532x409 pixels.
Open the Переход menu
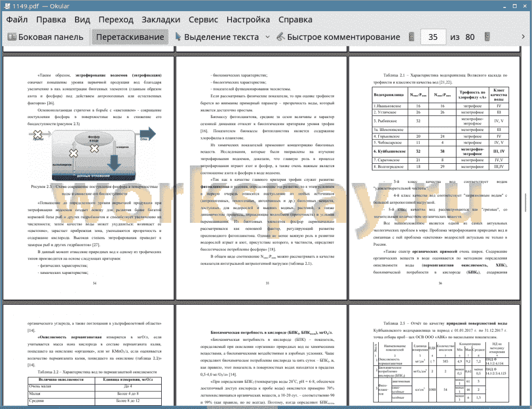tap(115, 20)
